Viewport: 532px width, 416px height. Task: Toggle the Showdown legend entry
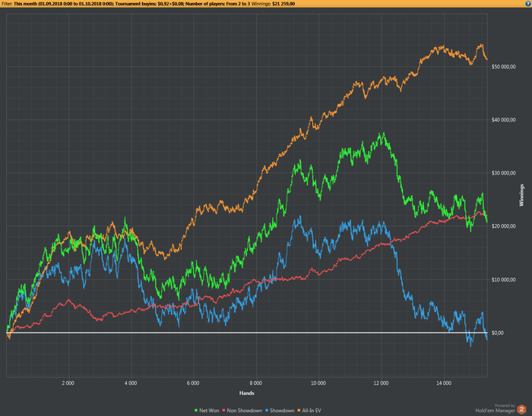click(x=280, y=410)
